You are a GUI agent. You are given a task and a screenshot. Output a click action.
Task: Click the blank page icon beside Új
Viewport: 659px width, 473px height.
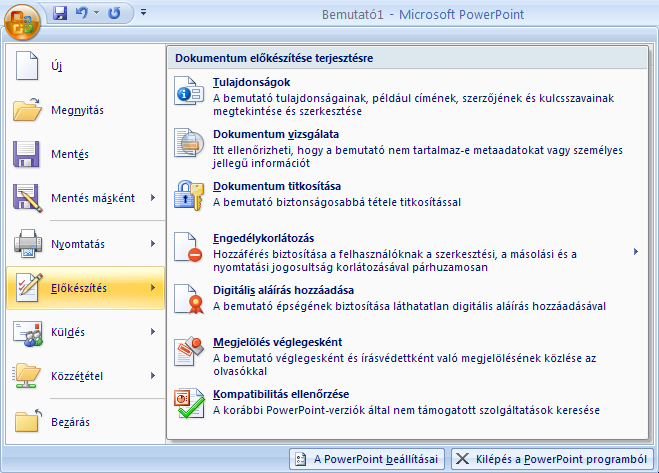click(27, 66)
